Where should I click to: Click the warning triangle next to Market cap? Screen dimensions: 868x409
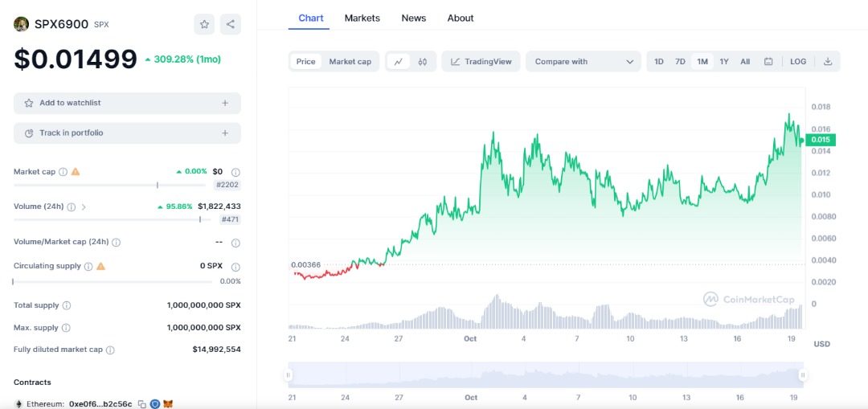[76, 172]
